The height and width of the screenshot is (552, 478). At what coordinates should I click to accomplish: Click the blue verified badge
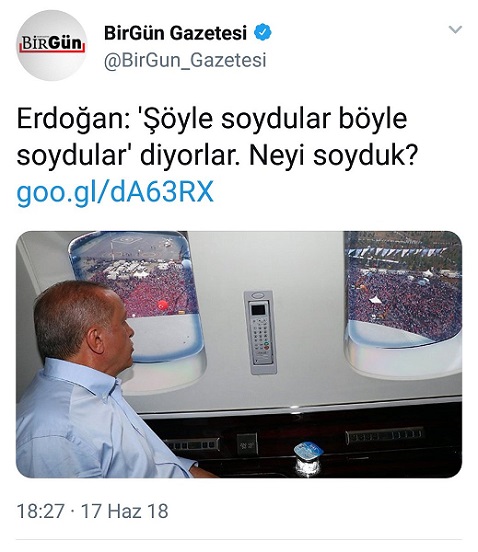(263, 32)
